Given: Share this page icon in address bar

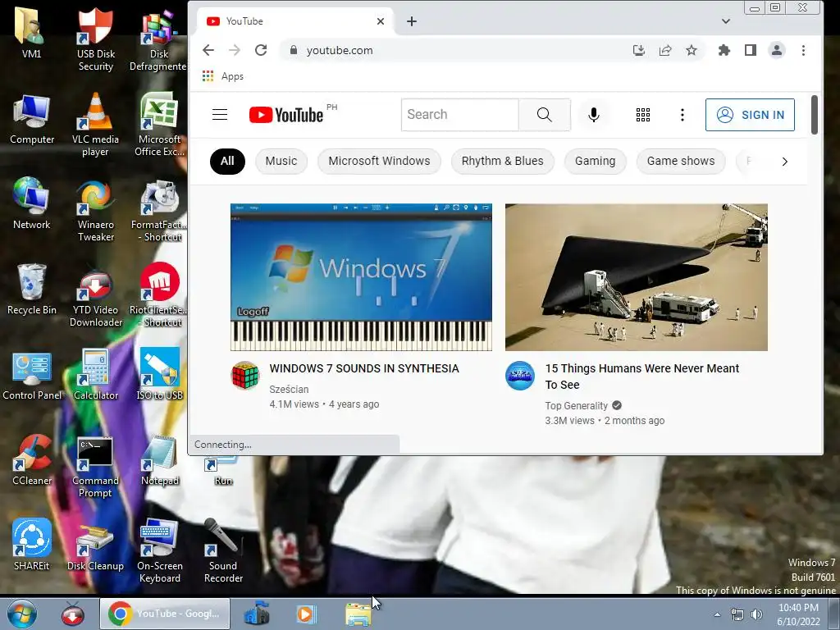Looking at the screenshot, I should coord(664,50).
